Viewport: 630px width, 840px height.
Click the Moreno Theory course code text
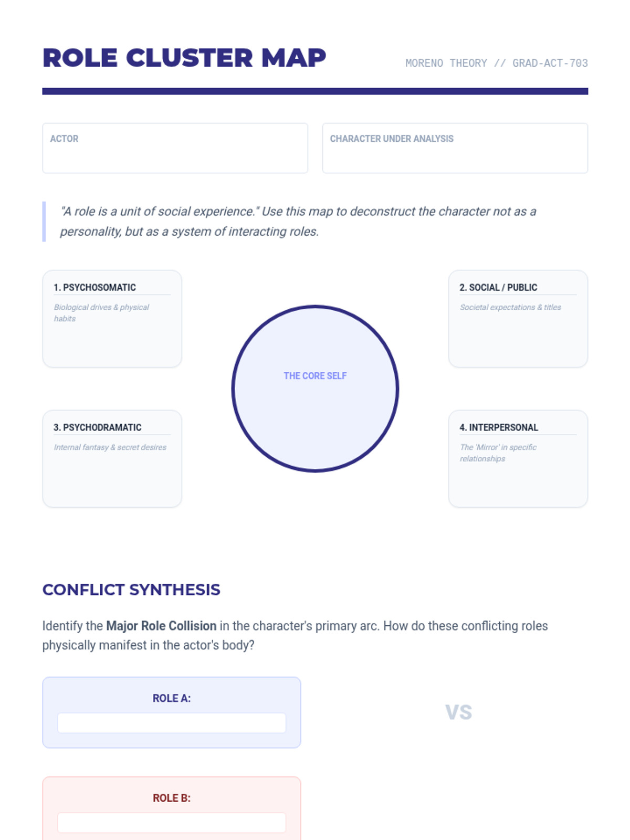click(496, 63)
